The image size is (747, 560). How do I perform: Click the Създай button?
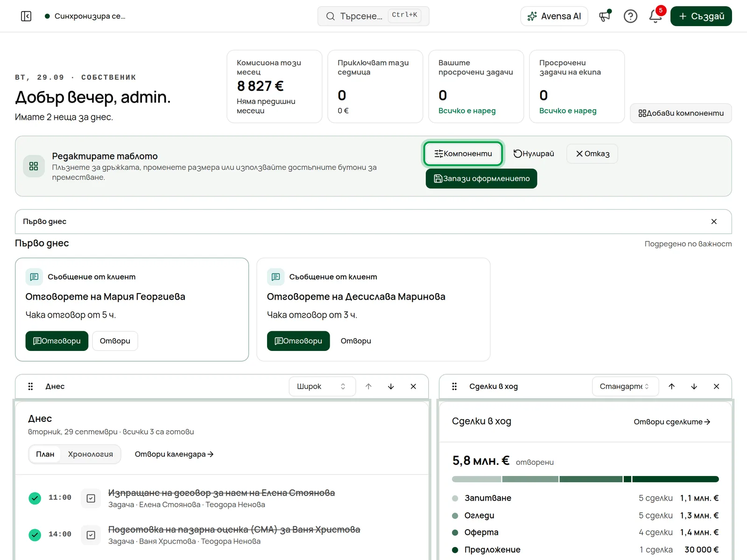click(x=701, y=16)
